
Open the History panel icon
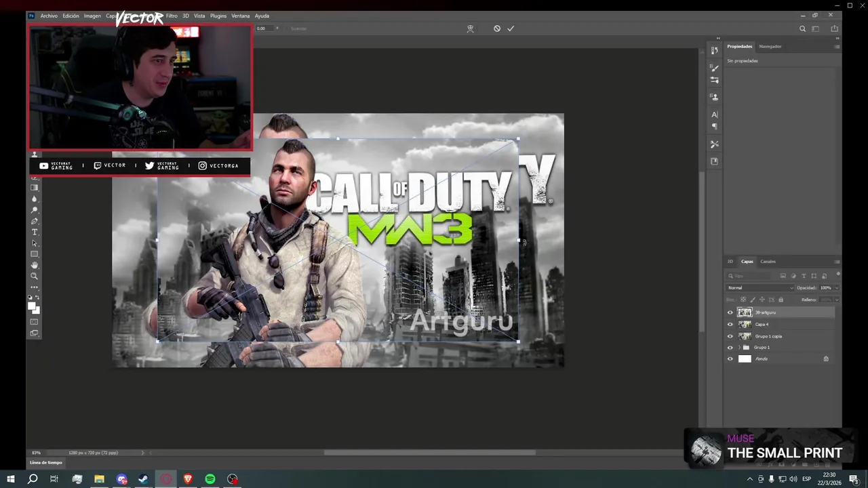(714, 50)
